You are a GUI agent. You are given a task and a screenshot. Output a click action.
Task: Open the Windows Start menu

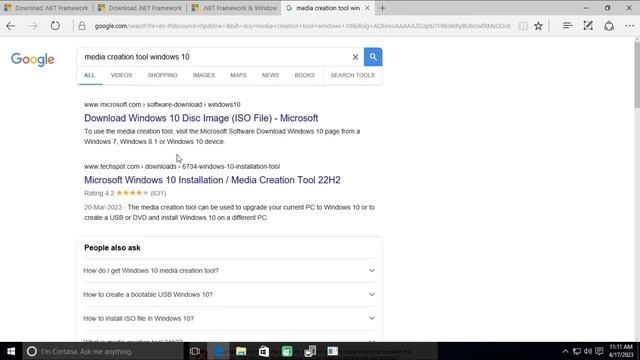11,351
